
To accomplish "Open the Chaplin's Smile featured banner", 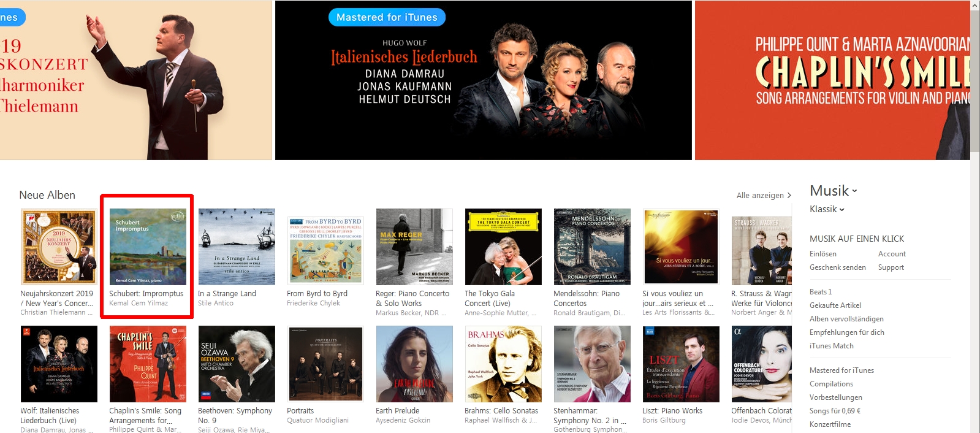I will (x=832, y=80).
